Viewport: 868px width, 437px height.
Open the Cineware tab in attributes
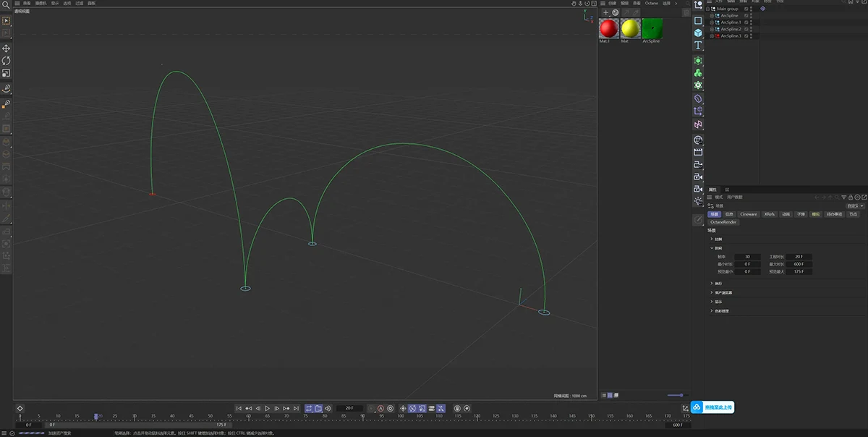click(748, 214)
